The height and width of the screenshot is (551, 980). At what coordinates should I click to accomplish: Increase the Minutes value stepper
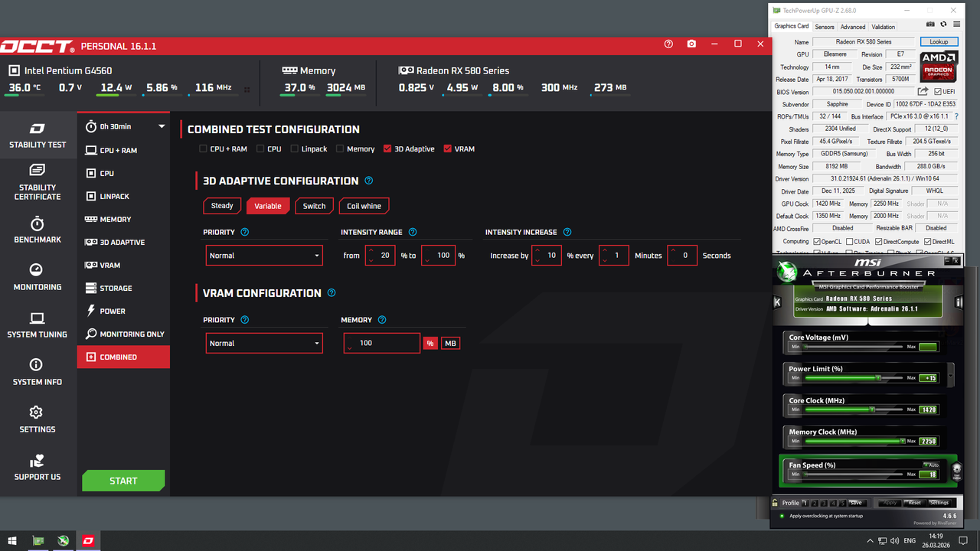[605, 250]
